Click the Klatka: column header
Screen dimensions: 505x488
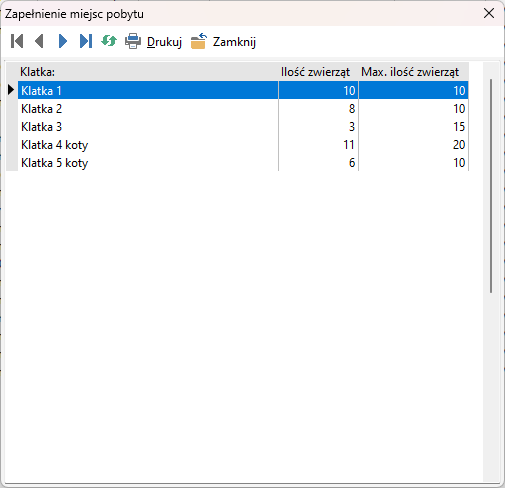[148, 72]
